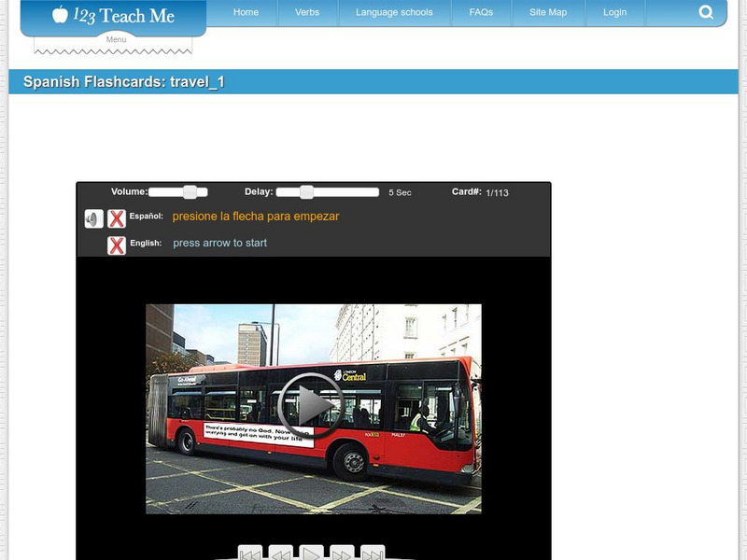This screenshot has width=747, height=560.
Task: Open the Verbs menu item
Action: pos(307,12)
